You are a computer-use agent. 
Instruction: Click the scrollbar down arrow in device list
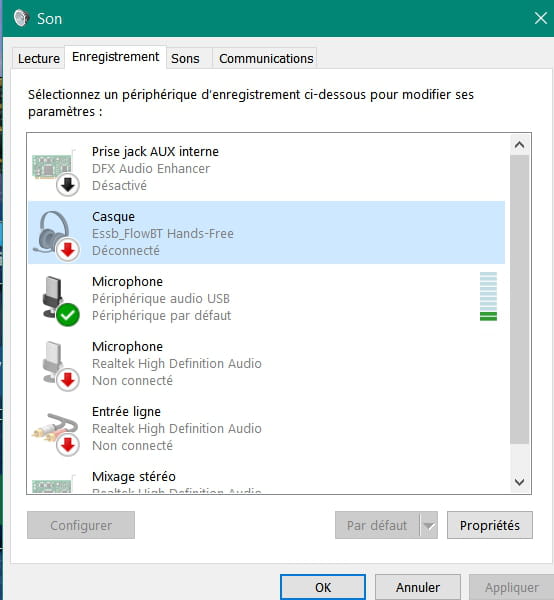(519, 482)
